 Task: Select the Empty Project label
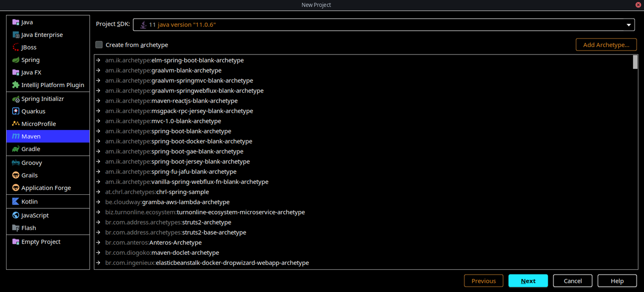[41, 242]
